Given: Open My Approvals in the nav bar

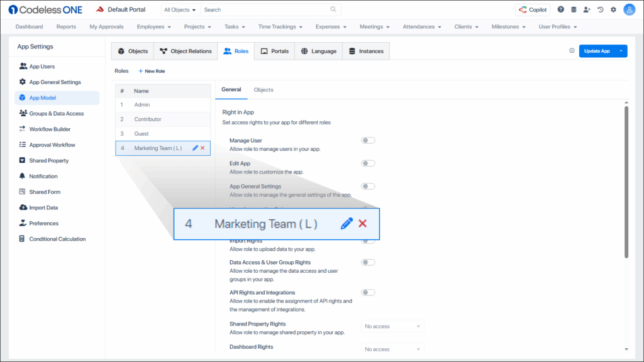Looking at the screenshot, I should 106,26.
